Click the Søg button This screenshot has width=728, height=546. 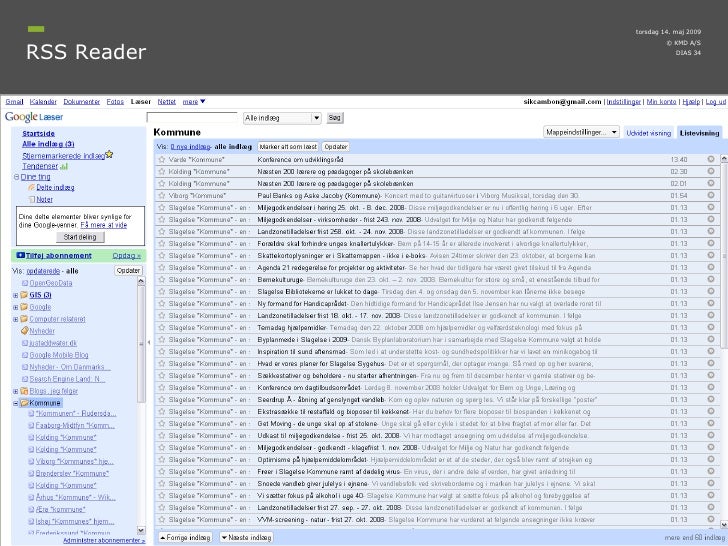point(335,118)
